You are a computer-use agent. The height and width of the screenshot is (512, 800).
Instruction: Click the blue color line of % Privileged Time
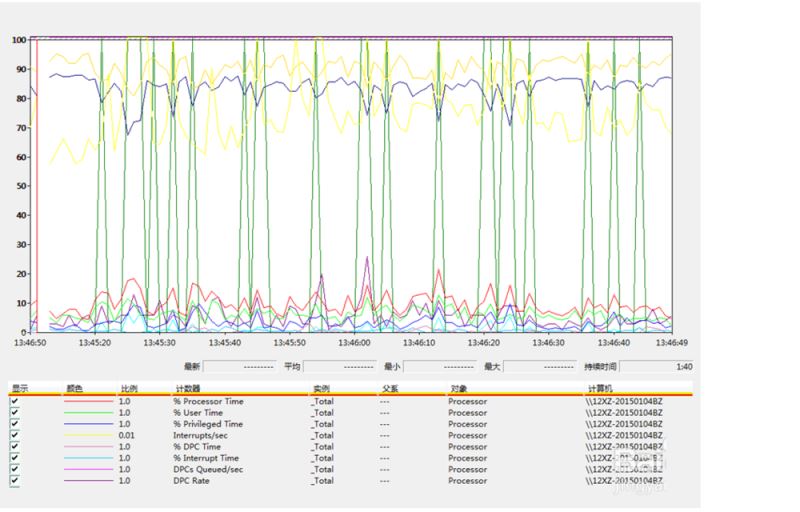88,424
